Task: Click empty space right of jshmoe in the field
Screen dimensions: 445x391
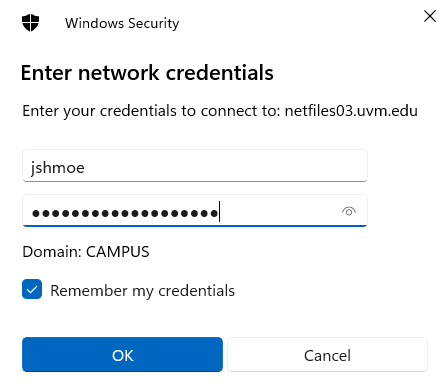Action: click(x=225, y=166)
